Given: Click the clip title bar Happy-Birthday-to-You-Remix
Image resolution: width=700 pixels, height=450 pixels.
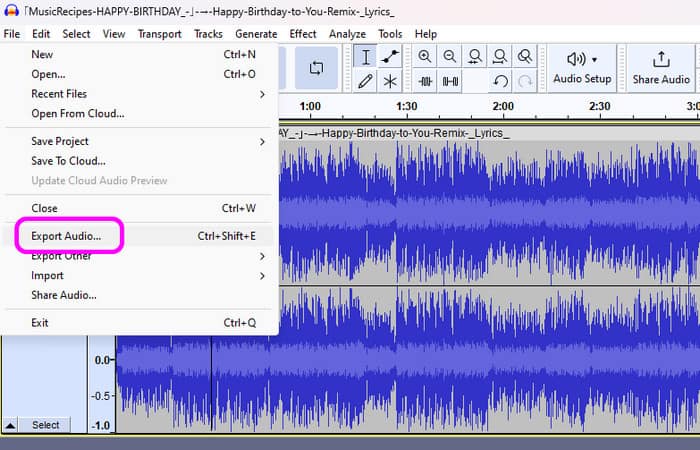Looking at the screenshot, I should [489, 133].
